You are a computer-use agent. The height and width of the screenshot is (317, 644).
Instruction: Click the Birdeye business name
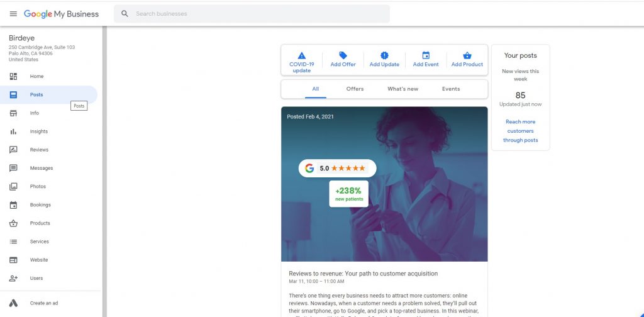pyautogui.click(x=22, y=38)
